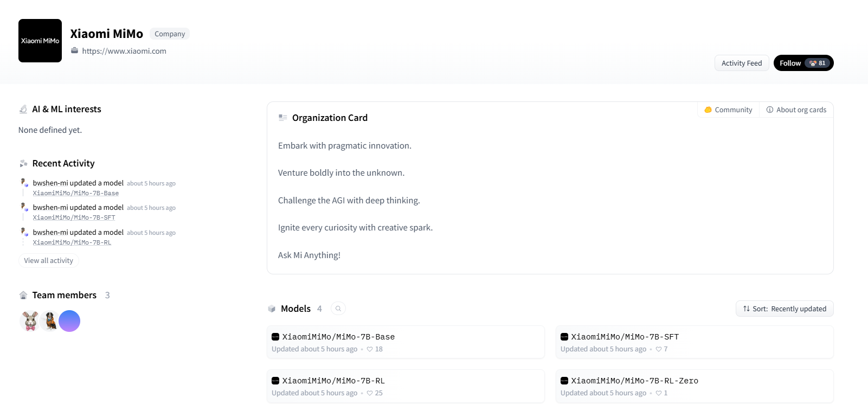The image size is (868, 417).
Task: Click MiMo-7B-SFT link in Recent Activity
Action: [x=74, y=217]
